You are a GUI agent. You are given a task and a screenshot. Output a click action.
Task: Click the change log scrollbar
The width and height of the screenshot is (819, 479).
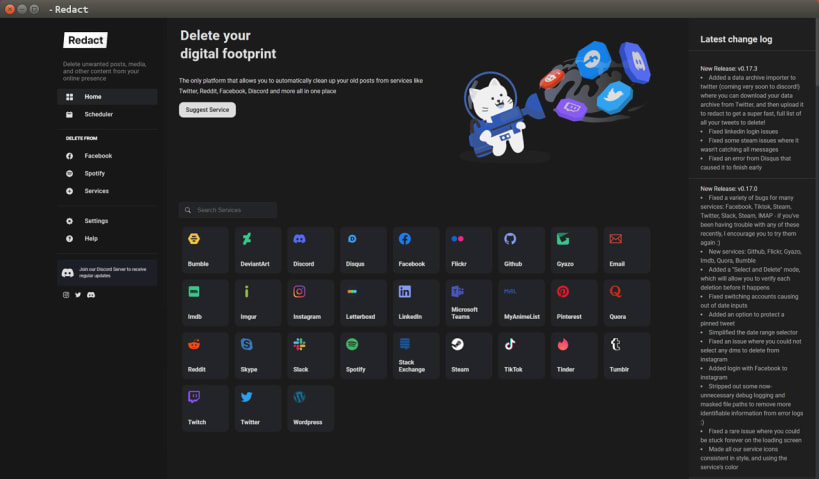(x=816, y=52)
